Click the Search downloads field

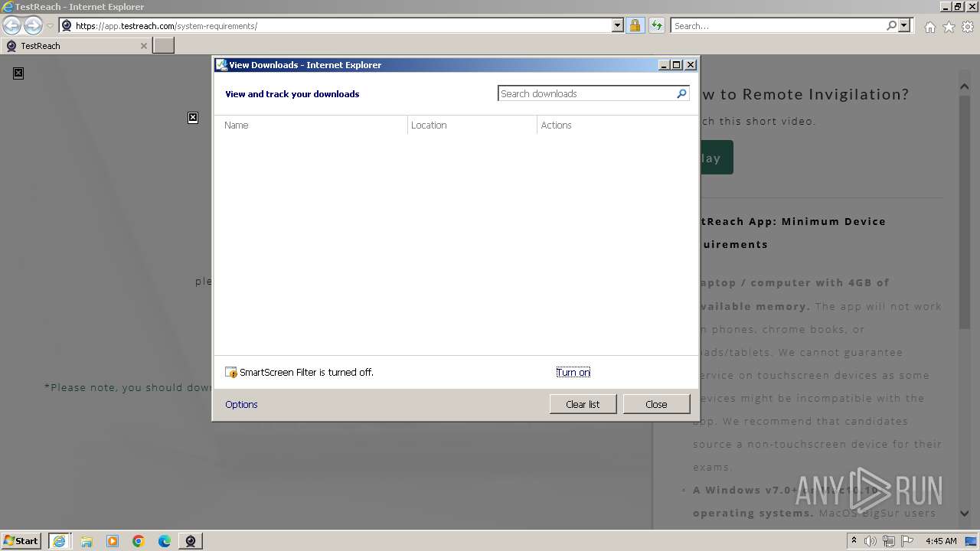tap(586, 93)
